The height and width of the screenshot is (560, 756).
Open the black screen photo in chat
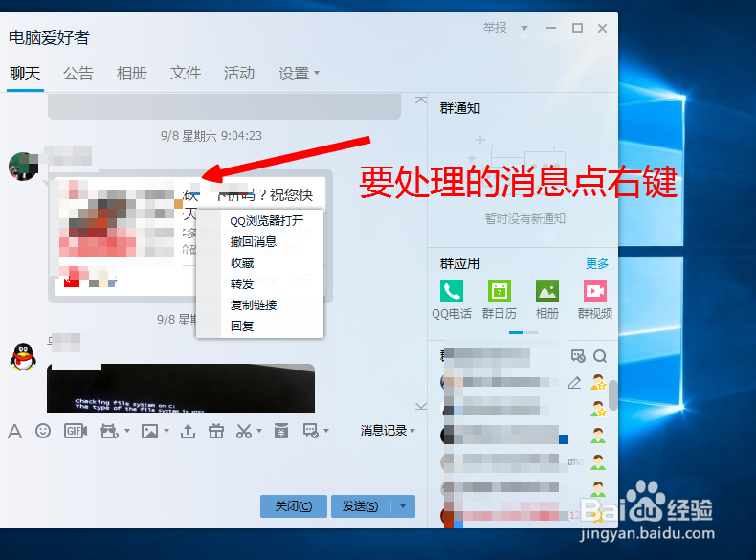tap(181, 389)
